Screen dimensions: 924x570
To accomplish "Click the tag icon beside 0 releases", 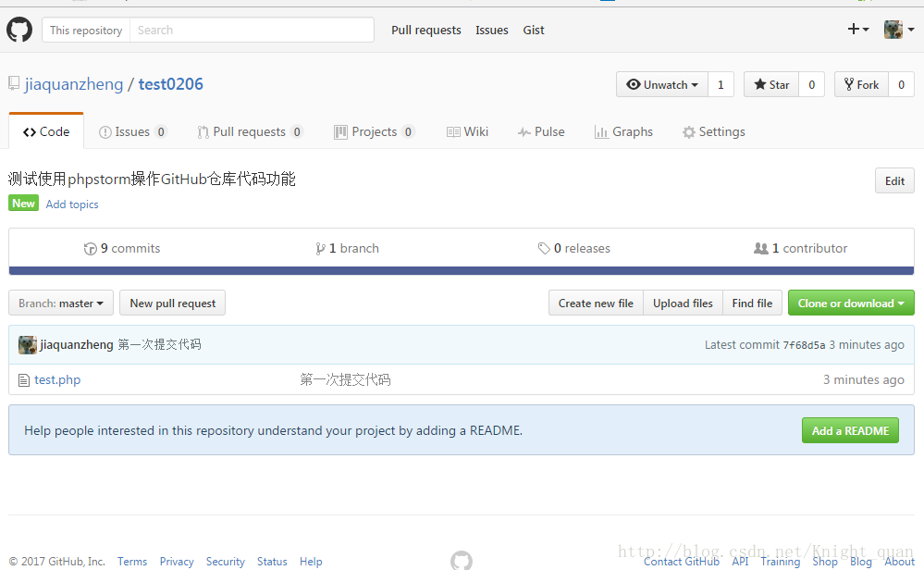I will click(544, 249).
